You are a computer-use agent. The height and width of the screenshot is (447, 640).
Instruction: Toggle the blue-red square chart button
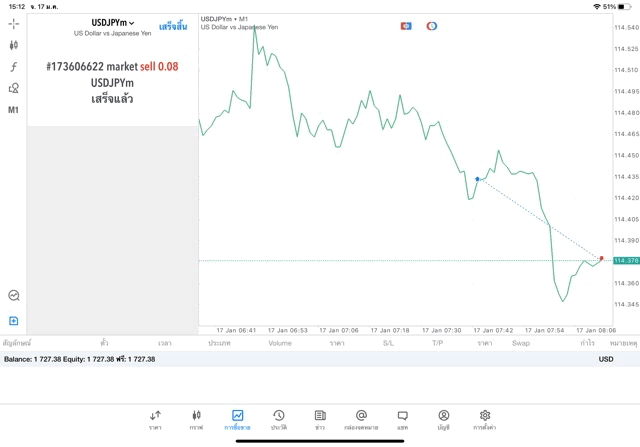coord(406,26)
